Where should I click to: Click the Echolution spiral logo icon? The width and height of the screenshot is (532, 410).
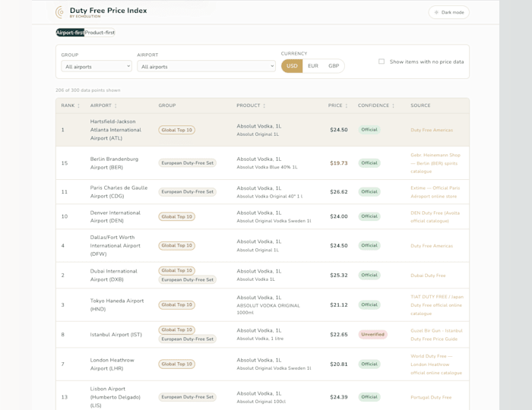60,12
